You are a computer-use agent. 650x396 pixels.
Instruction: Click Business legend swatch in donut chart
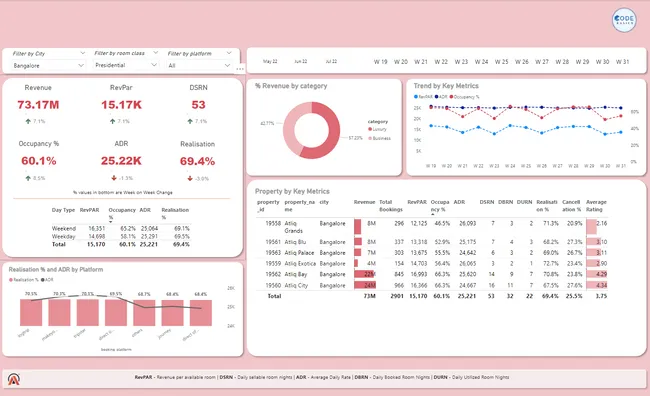370,138
